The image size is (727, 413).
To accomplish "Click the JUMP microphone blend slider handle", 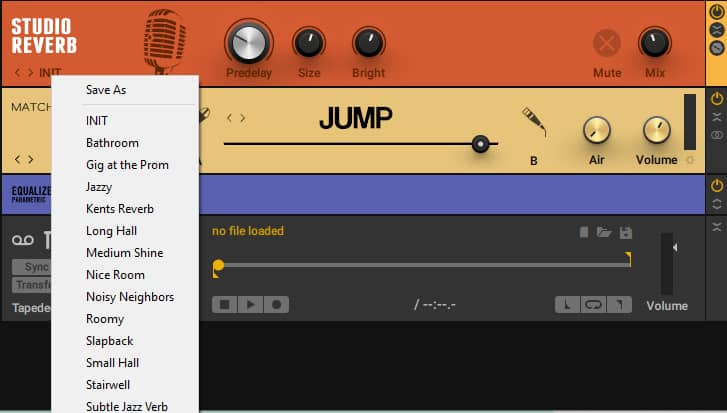I will tap(482, 144).
